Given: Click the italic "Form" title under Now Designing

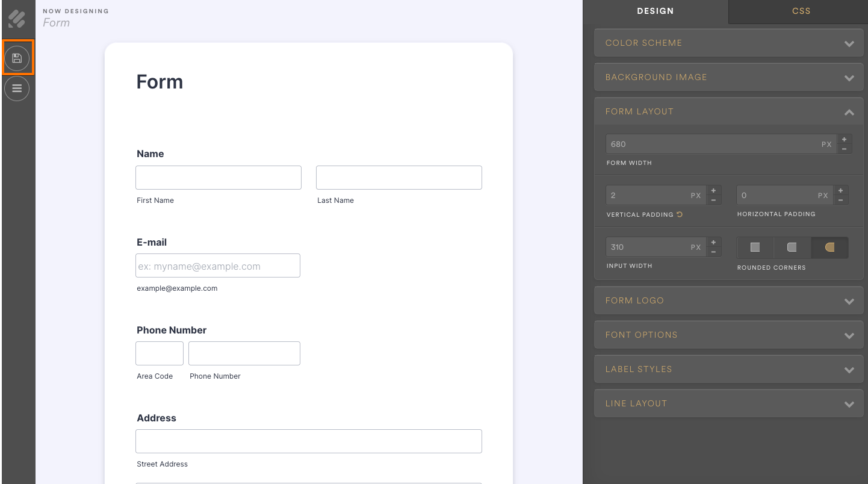Looking at the screenshot, I should [57, 23].
